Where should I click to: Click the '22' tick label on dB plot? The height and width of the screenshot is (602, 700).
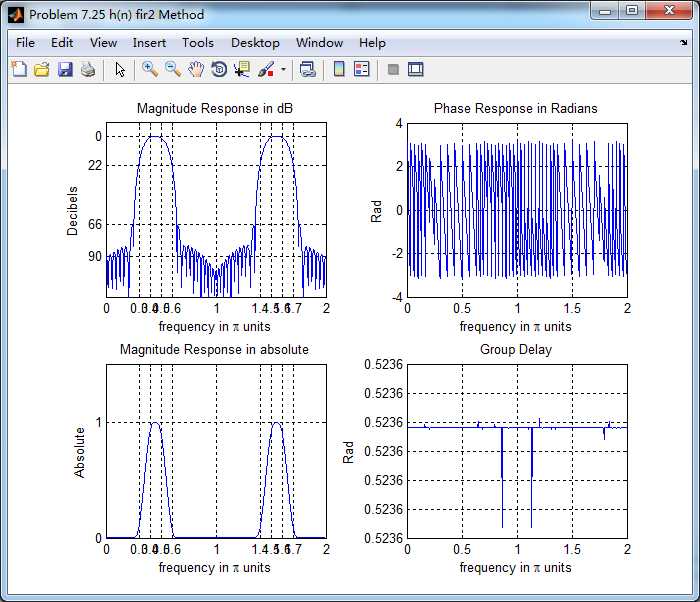95,166
